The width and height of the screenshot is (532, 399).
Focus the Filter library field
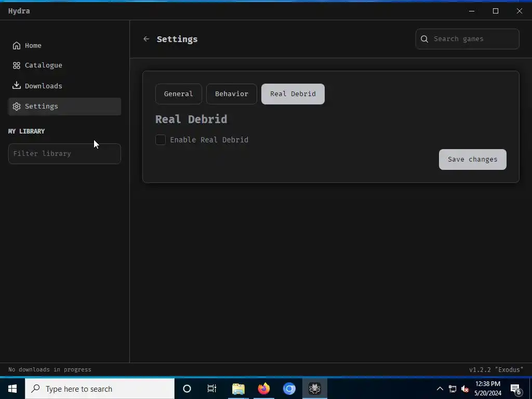(64, 154)
